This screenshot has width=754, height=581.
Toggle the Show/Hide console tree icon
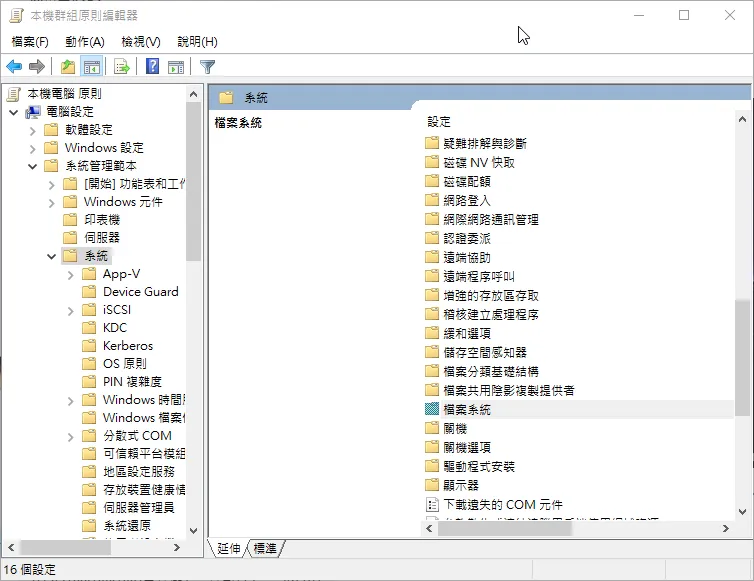pos(91,66)
